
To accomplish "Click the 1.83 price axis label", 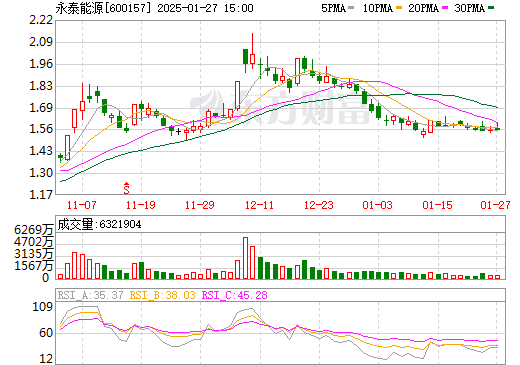I will [x=41, y=86].
